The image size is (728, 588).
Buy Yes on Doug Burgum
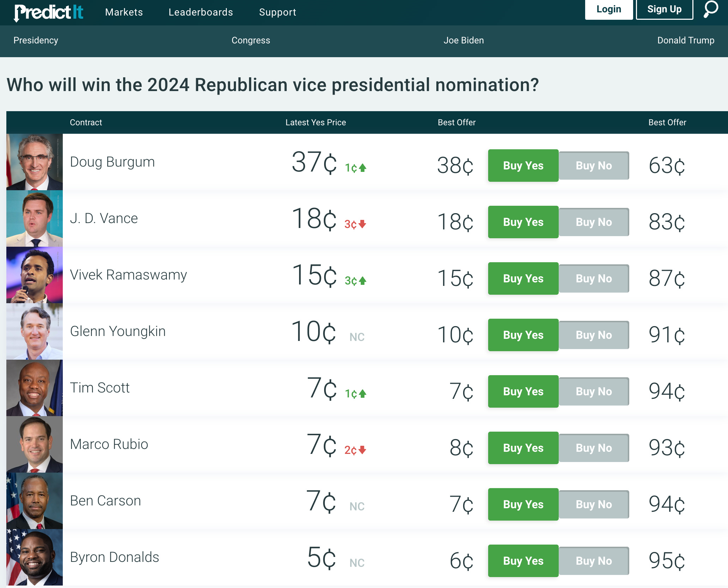point(523,166)
